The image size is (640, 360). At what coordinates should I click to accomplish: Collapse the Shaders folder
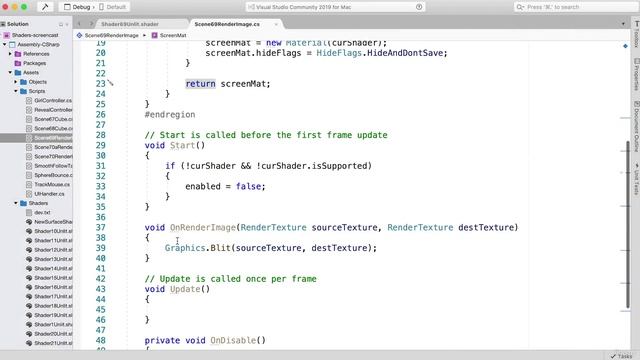coord(16,203)
